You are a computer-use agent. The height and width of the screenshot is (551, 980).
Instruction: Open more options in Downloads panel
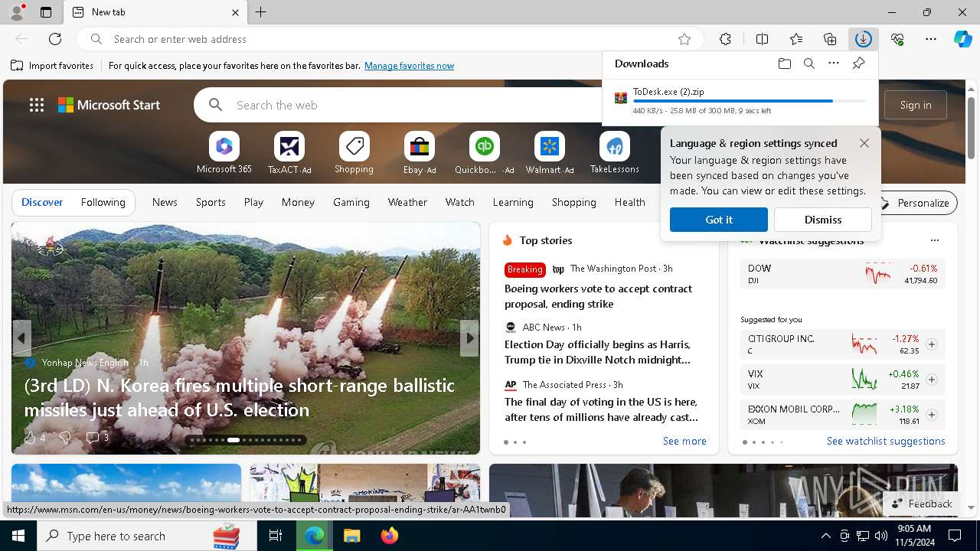tap(834, 64)
